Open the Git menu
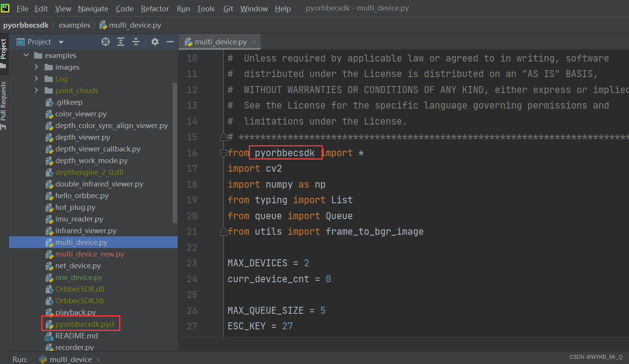The image size is (629, 364). coord(228,9)
